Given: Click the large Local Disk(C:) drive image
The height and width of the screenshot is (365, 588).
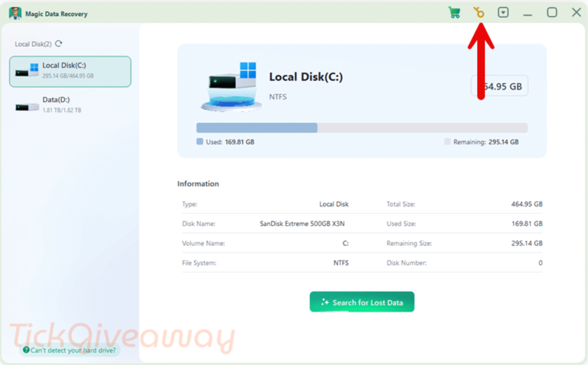Looking at the screenshot, I should click(x=231, y=87).
